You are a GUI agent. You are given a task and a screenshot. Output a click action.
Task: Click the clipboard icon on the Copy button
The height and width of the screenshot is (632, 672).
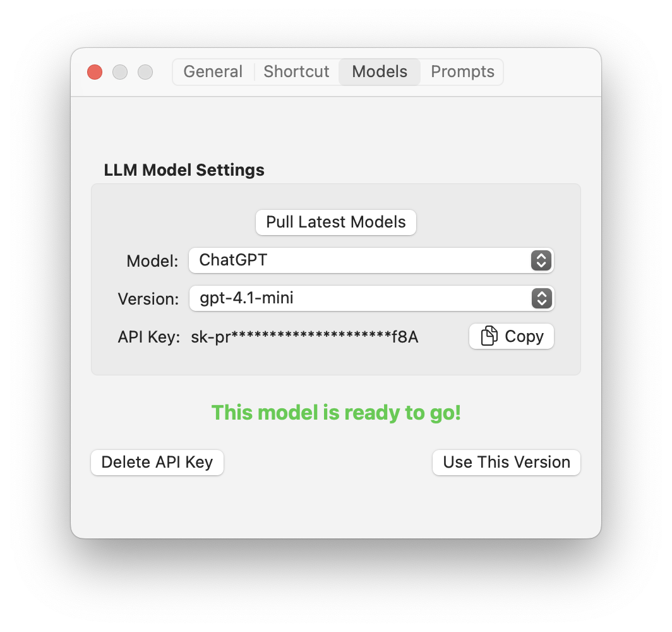(489, 336)
